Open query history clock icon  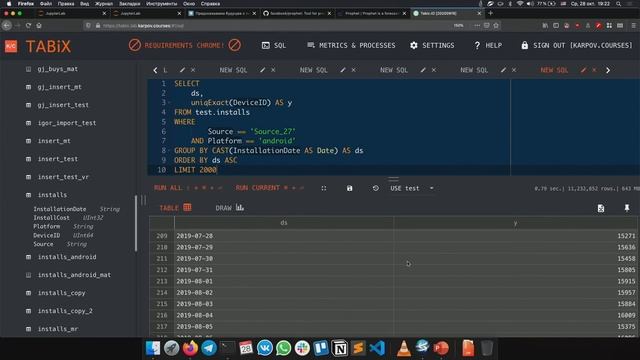tap(376, 188)
